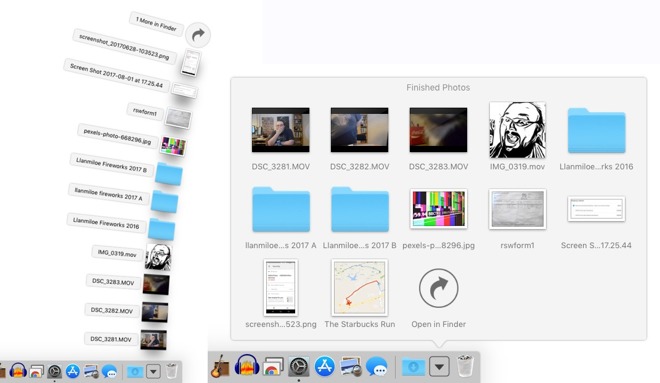Open Llanmiloe Fireworks 2017 B folder in the fan stack
This screenshot has width=660, height=383.
(x=169, y=174)
